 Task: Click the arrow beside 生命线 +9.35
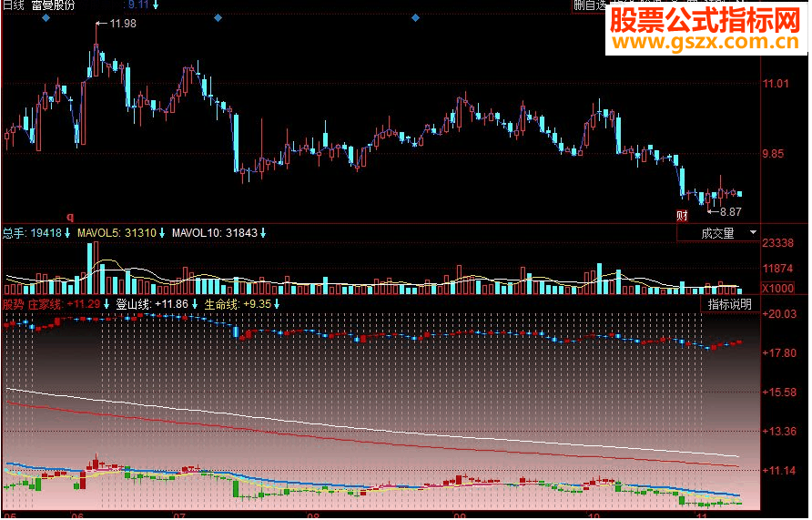pyautogui.click(x=277, y=304)
